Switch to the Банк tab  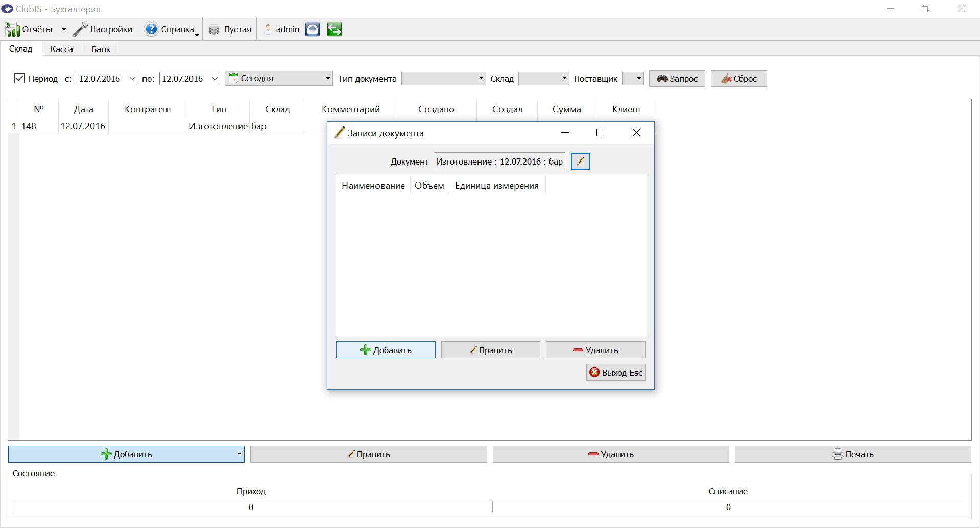[101, 49]
